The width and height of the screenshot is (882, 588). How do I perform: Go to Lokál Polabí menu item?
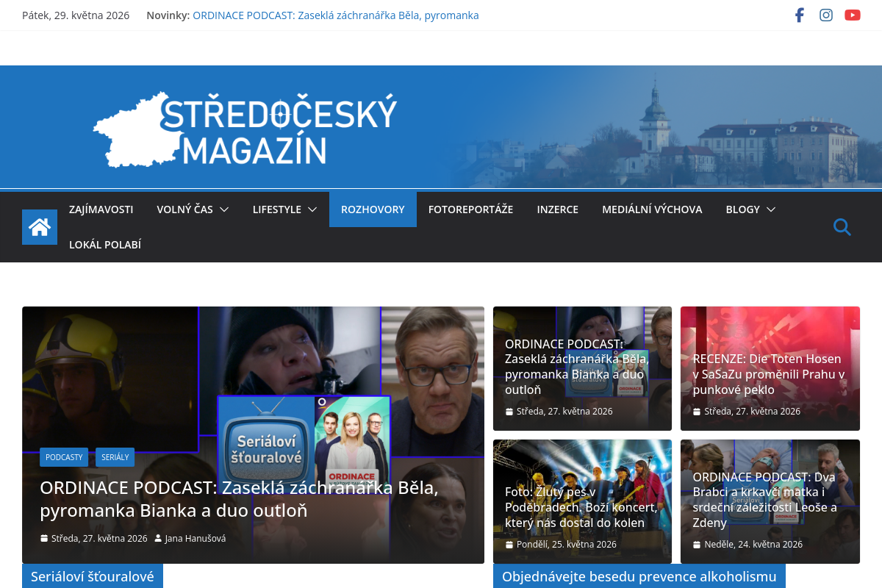pyautogui.click(x=105, y=245)
